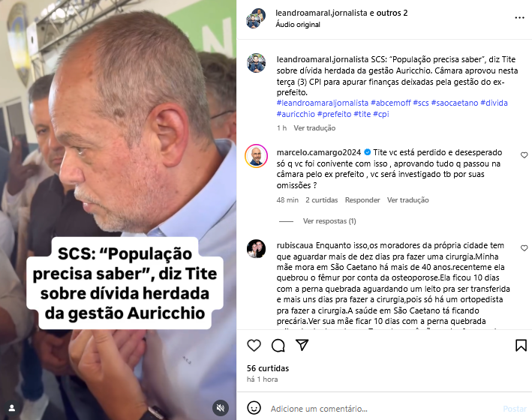The height and width of the screenshot is (420, 532).
Task: Translate marcelo.camargo2024's comment
Action: pos(408,199)
